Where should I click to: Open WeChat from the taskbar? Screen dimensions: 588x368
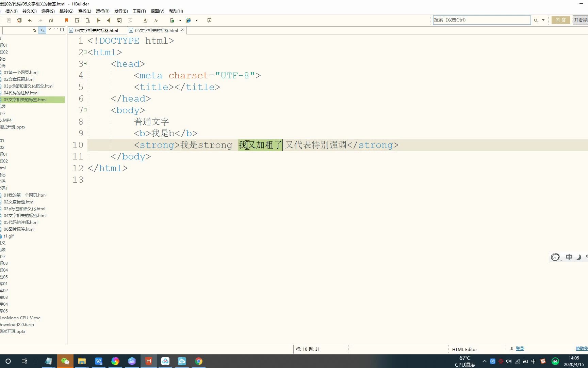65,361
